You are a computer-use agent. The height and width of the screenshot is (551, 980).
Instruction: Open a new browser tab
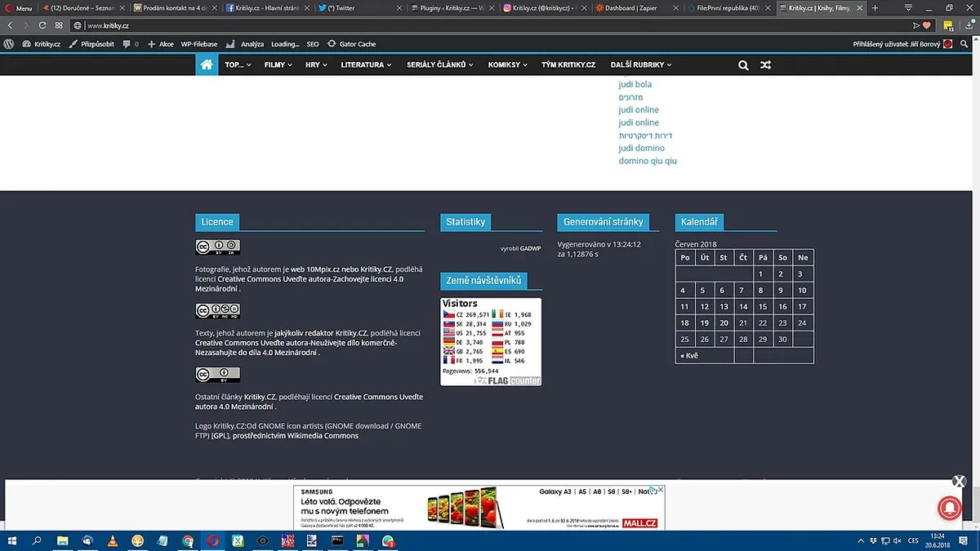pos(875,8)
